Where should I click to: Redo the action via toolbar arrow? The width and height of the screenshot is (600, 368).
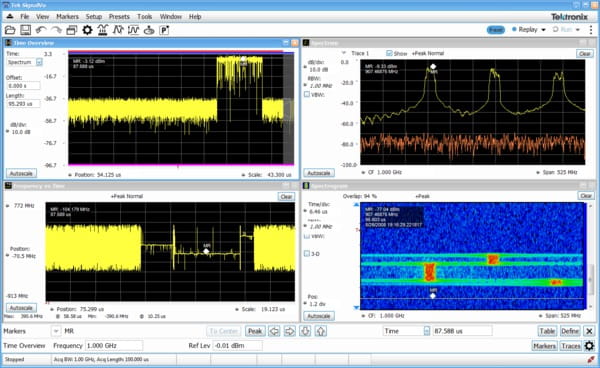click(56, 30)
